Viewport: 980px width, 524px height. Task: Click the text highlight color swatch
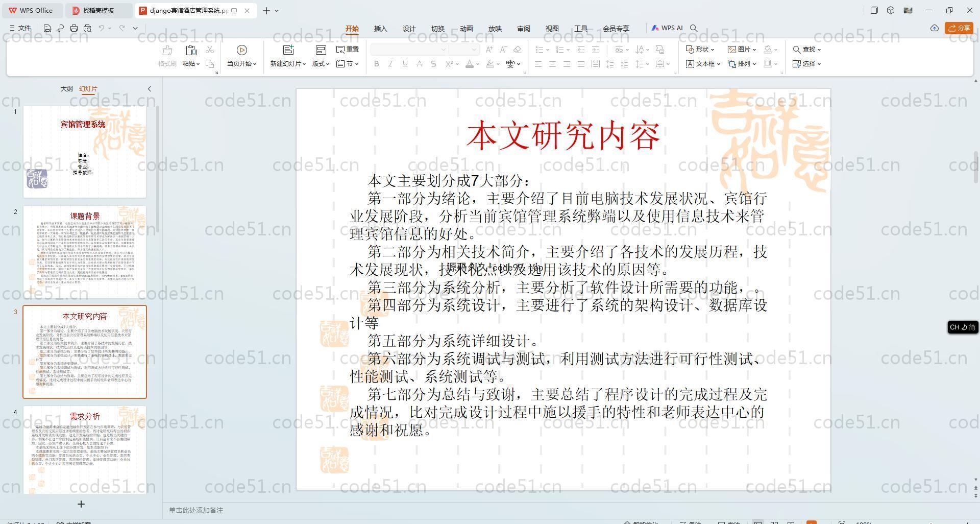pos(490,64)
